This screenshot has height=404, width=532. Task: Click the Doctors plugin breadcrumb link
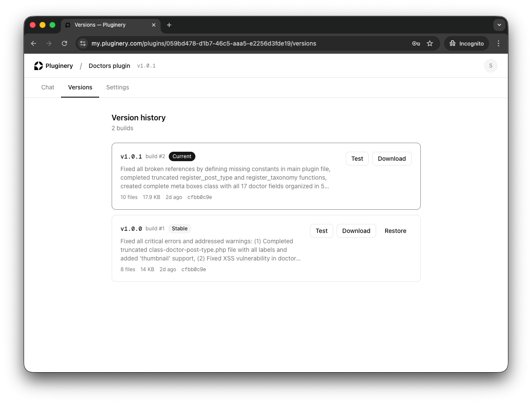pos(109,65)
